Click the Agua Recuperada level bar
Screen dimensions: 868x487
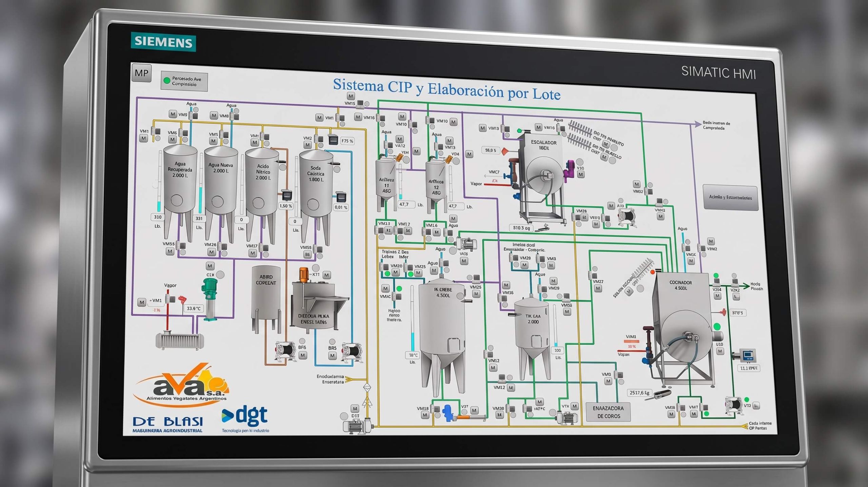tap(159, 182)
